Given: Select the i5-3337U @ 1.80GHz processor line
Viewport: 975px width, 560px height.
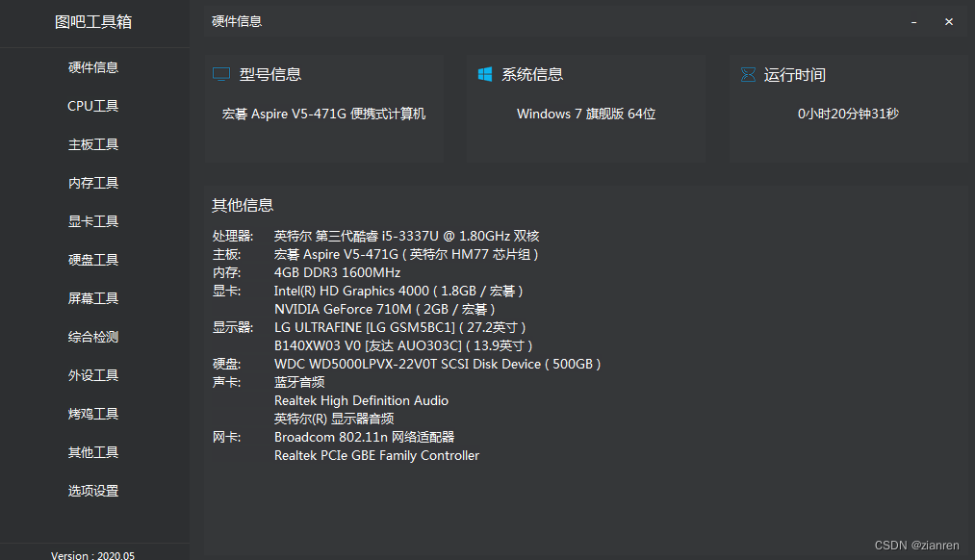Looking at the screenshot, I should pyautogui.click(x=407, y=236).
